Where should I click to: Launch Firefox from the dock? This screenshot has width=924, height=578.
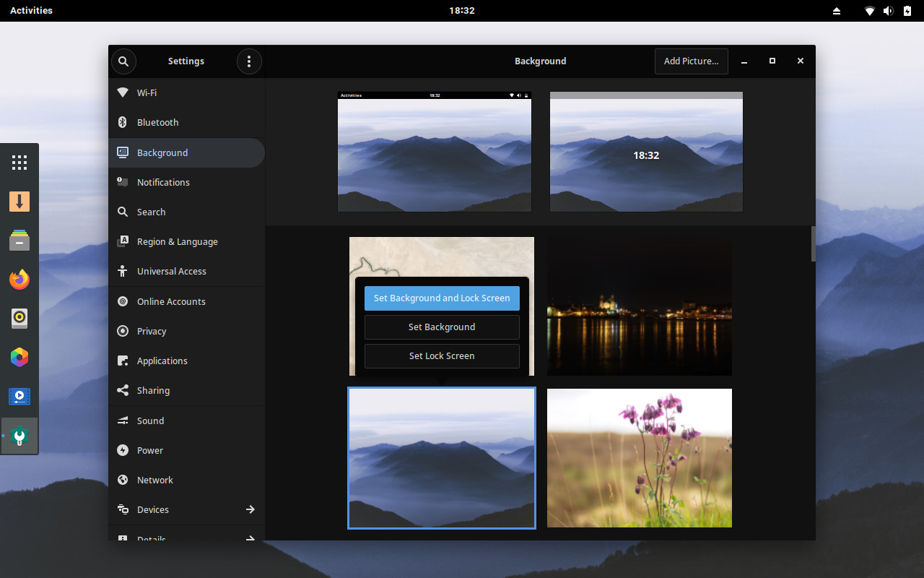click(19, 279)
